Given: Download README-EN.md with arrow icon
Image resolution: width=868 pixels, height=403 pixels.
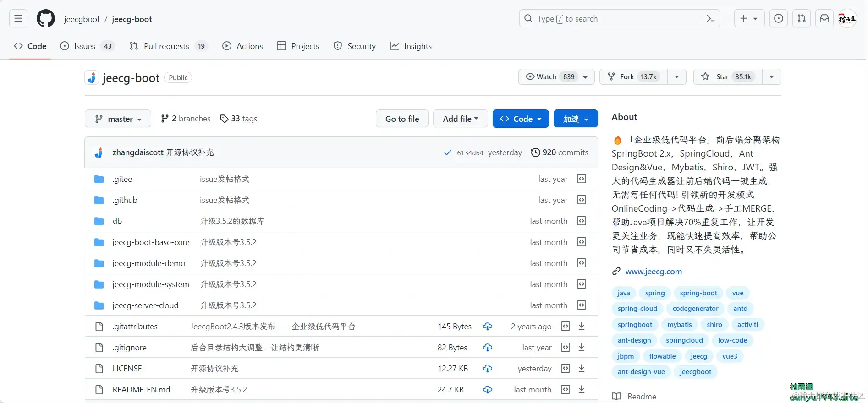Looking at the screenshot, I should [x=582, y=389].
